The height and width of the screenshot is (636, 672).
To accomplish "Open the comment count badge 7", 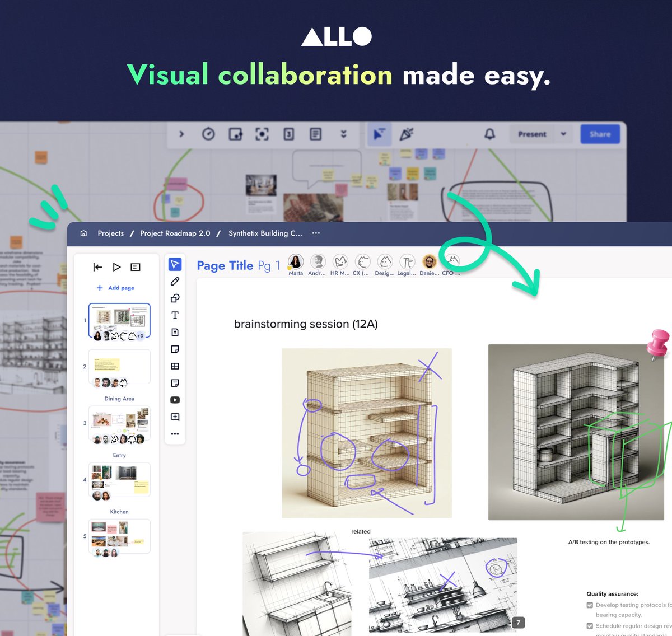I will coord(518,622).
